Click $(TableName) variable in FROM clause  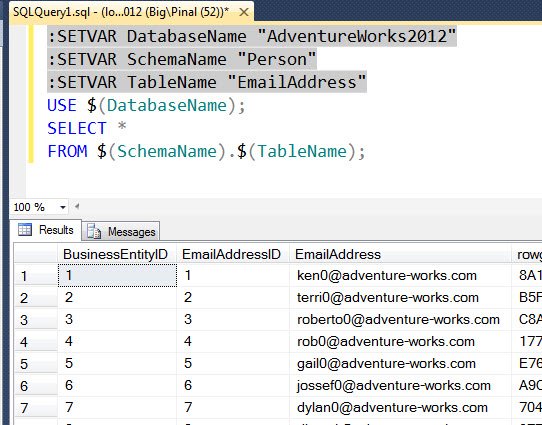pyautogui.click(x=297, y=151)
